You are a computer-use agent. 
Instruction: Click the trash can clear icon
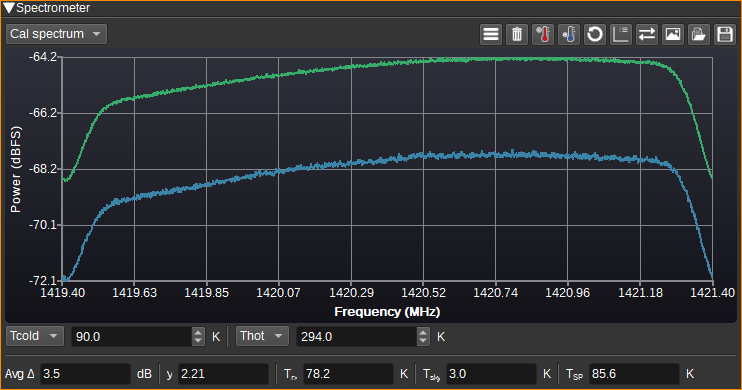click(517, 35)
